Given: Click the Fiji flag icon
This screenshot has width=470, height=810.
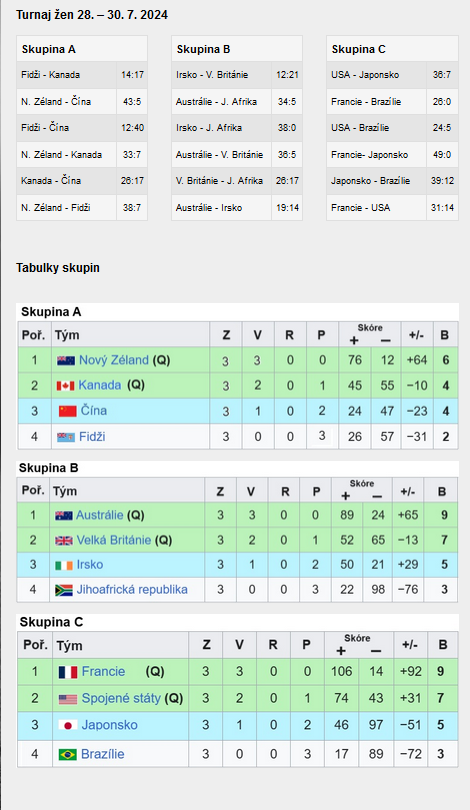Looking at the screenshot, I should point(66,437).
